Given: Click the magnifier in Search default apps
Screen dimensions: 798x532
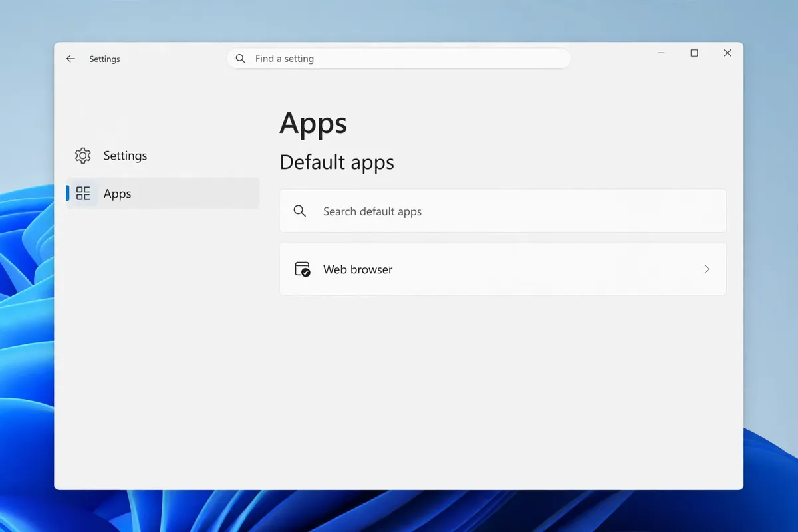Looking at the screenshot, I should click(x=300, y=211).
